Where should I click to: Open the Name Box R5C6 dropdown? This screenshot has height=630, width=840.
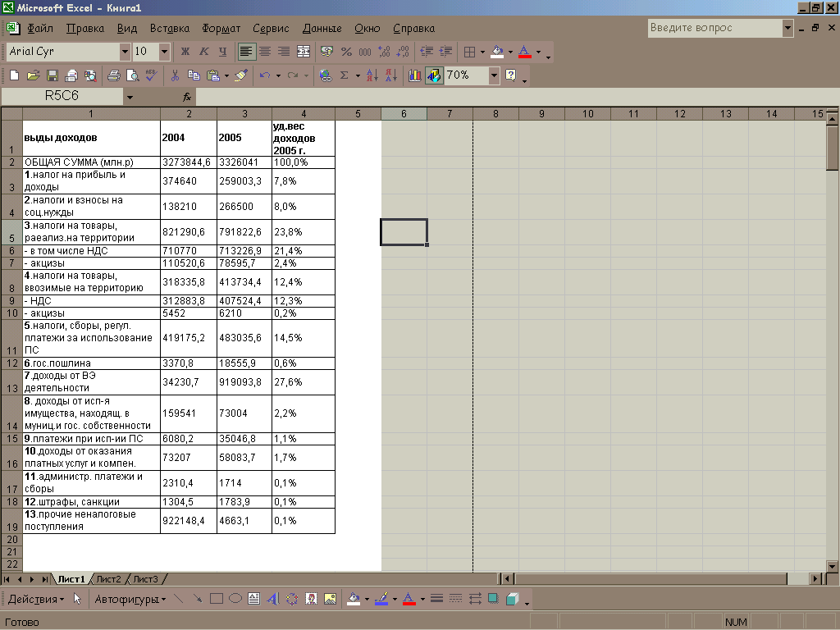click(130, 97)
